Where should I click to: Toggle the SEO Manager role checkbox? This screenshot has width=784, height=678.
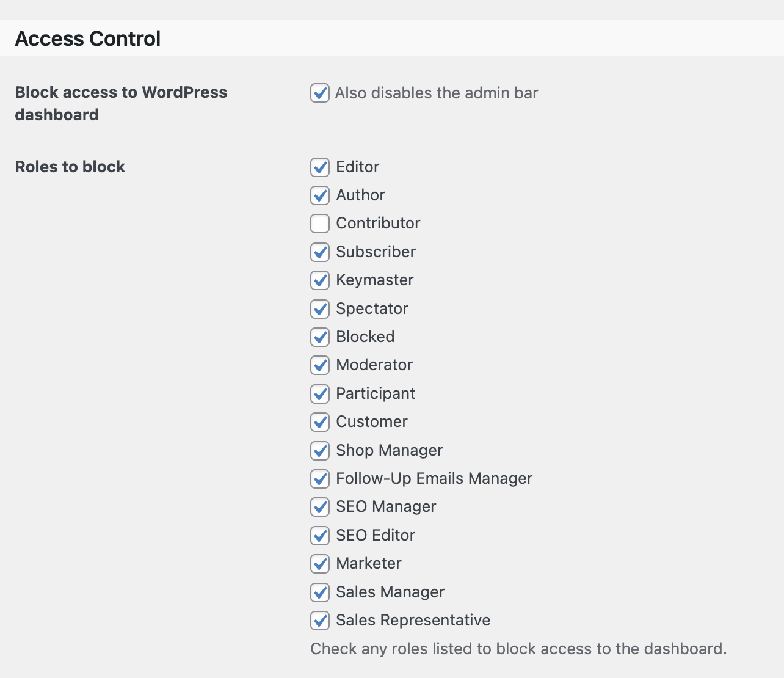pyautogui.click(x=320, y=507)
